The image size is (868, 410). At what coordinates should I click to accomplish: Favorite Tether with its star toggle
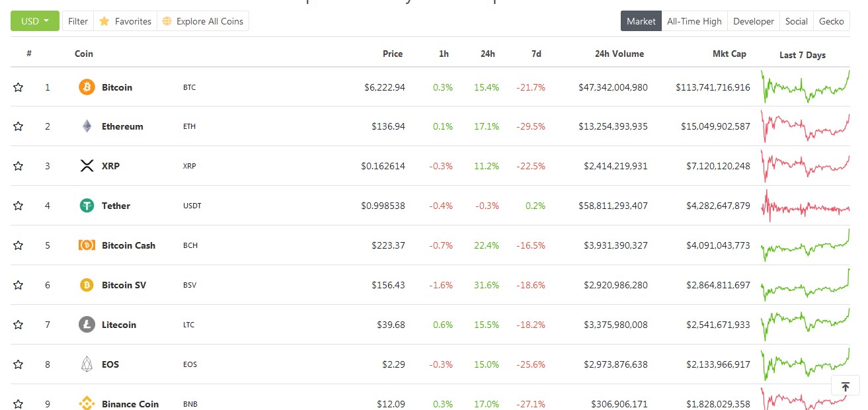(x=19, y=206)
